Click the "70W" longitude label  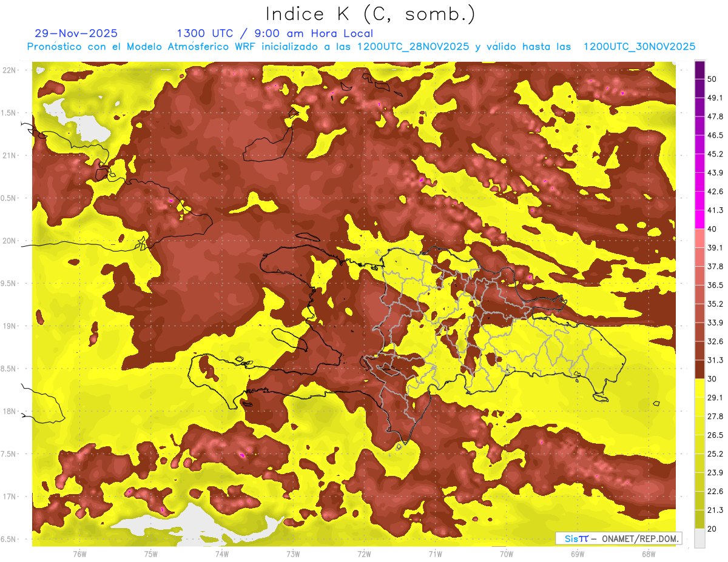pyautogui.click(x=506, y=554)
